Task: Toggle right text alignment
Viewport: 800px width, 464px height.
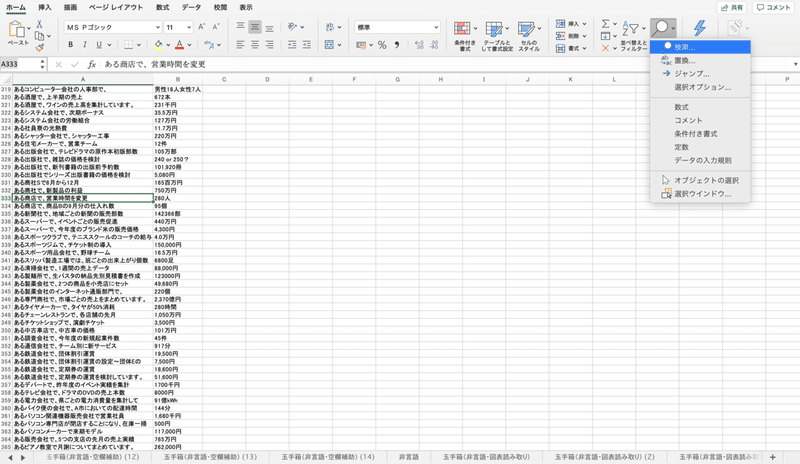Action: coord(269,45)
